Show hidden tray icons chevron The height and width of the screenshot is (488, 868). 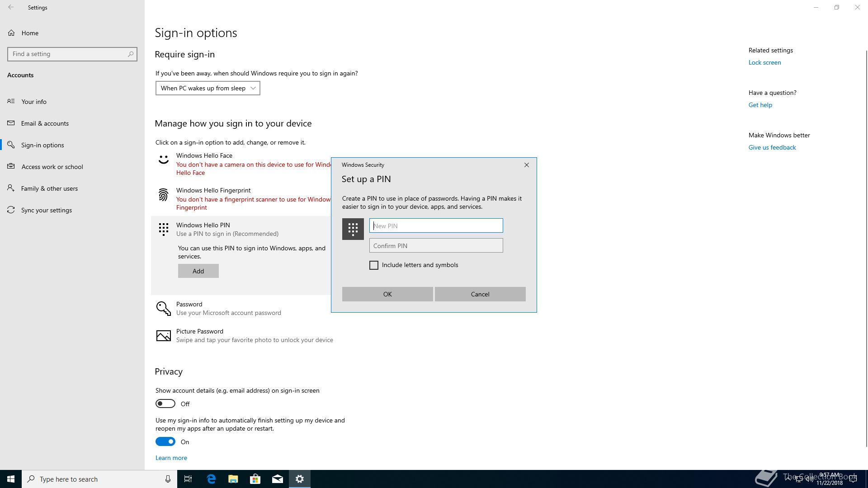pyautogui.click(x=788, y=479)
